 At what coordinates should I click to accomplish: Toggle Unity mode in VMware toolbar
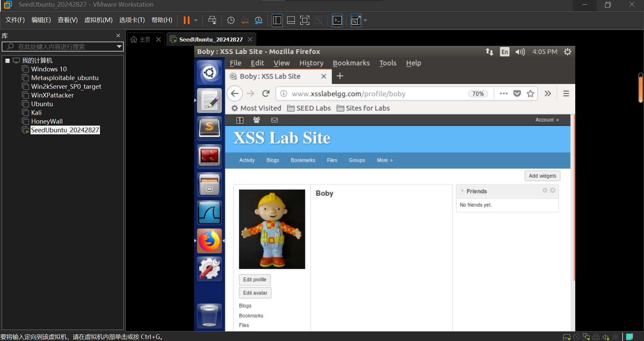(x=319, y=20)
